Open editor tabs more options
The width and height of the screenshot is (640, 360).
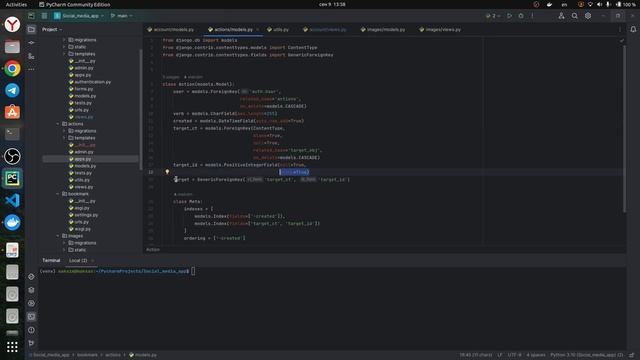620,29
